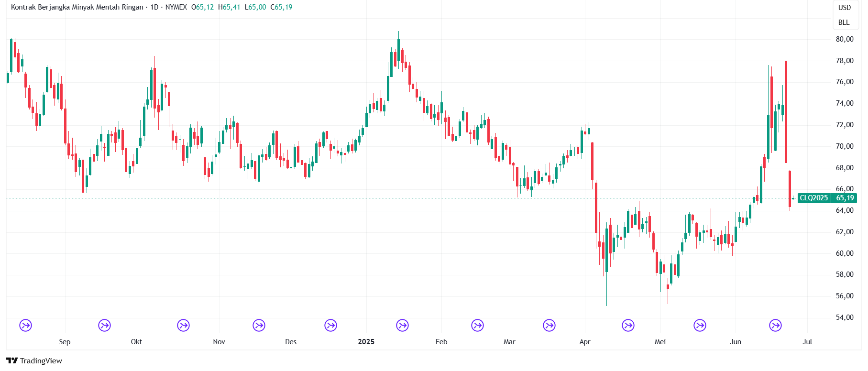The height and width of the screenshot is (371, 868).
Task: Click the NYMEX exchange name in the header
Action: click(176, 7)
